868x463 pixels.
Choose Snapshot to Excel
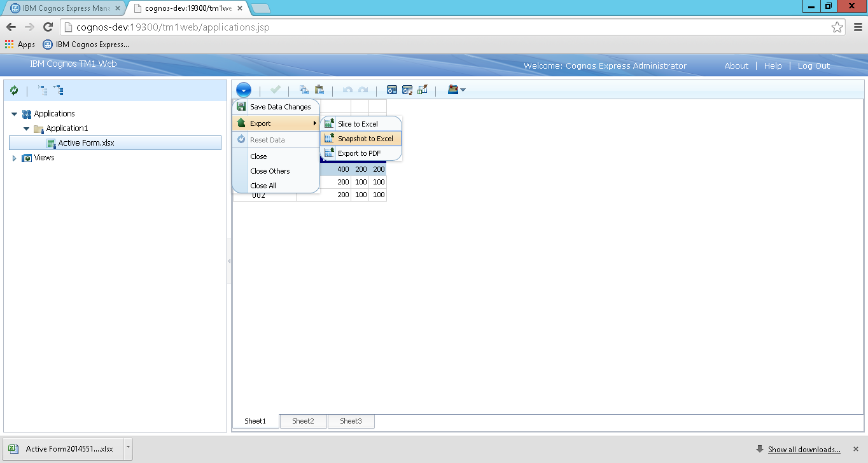[x=361, y=139]
